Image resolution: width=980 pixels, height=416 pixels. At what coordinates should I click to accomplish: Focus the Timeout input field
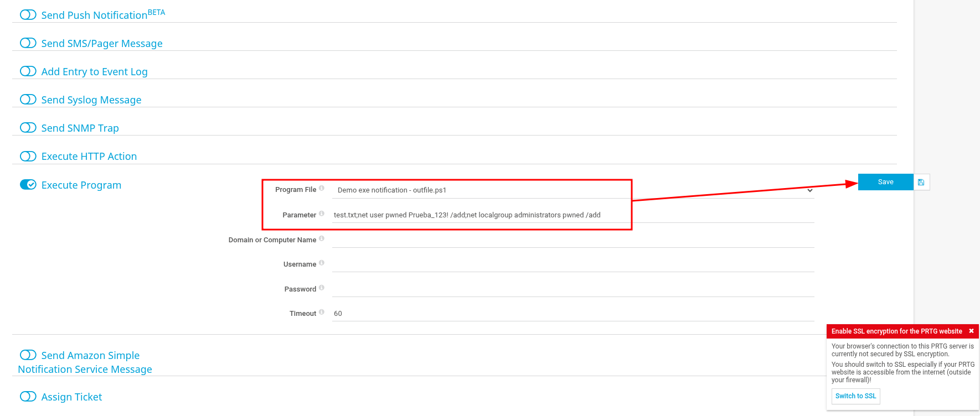(573, 314)
